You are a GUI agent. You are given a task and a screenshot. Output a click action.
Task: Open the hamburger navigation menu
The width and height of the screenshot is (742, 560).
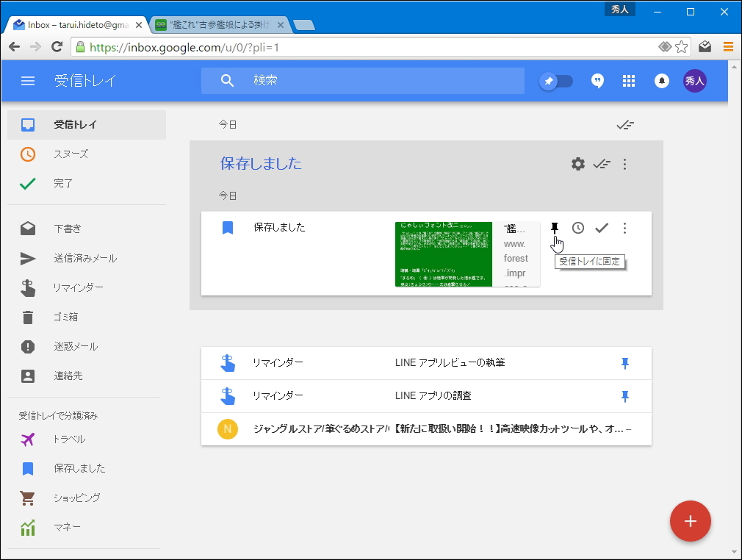[28, 81]
